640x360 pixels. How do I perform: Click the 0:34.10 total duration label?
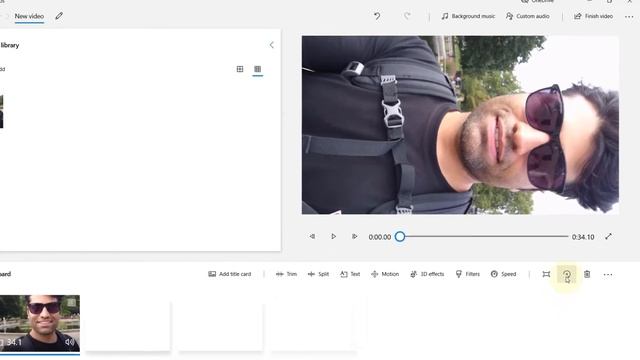coord(582,237)
